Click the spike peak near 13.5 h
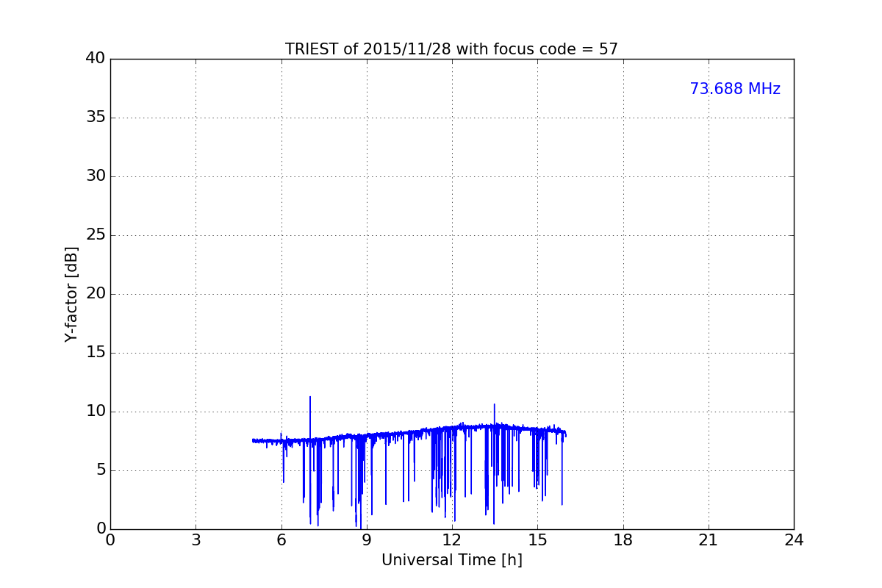 pyautogui.click(x=494, y=405)
